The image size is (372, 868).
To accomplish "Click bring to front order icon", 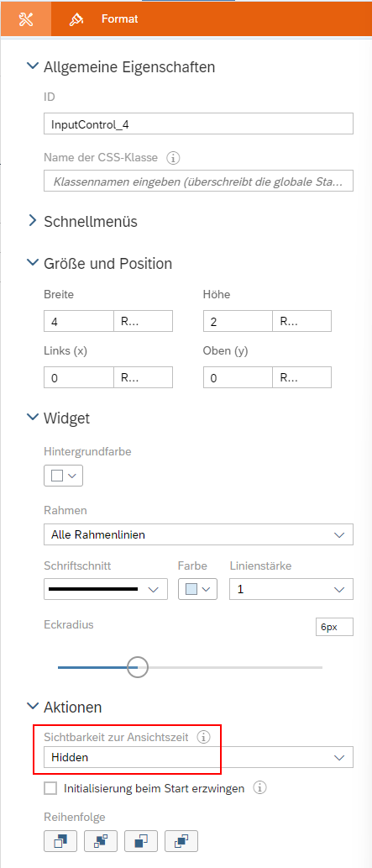I will coord(60,841).
